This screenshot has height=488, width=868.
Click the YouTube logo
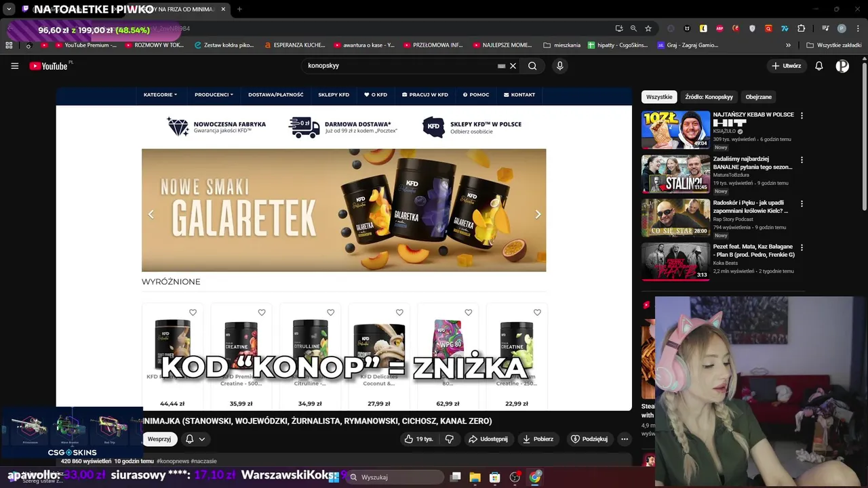(x=48, y=66)
